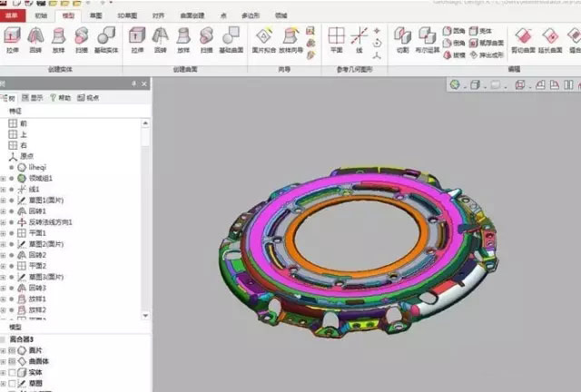Switch to the 草图 ribbon tab
Viewport: 581px width, 392px height.
click(96, 15)
